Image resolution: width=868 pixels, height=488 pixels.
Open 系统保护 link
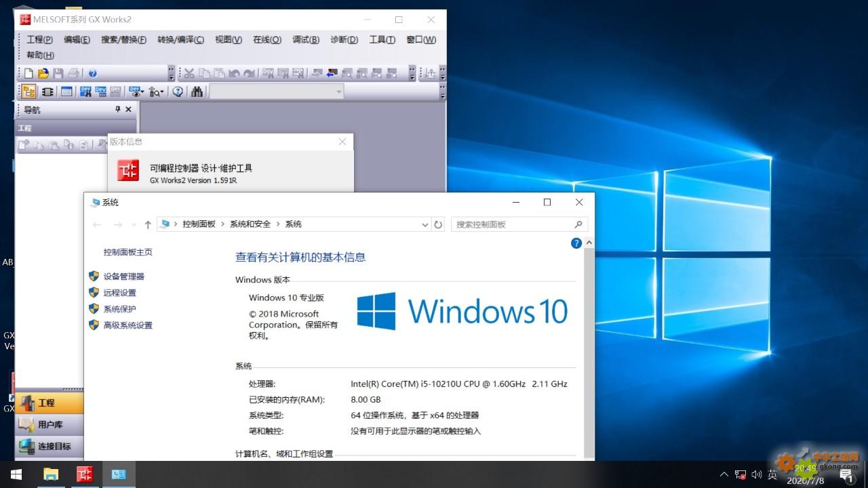point(119,309)
